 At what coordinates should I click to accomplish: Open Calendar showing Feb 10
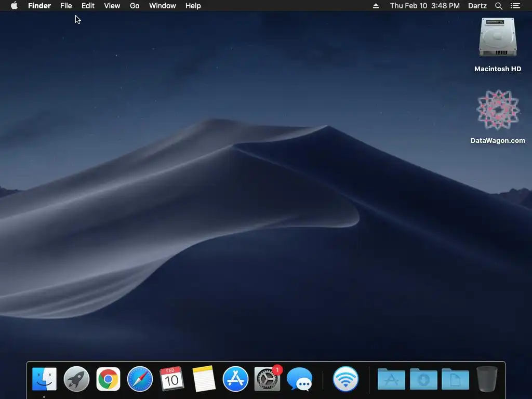(x=171, y=378)
